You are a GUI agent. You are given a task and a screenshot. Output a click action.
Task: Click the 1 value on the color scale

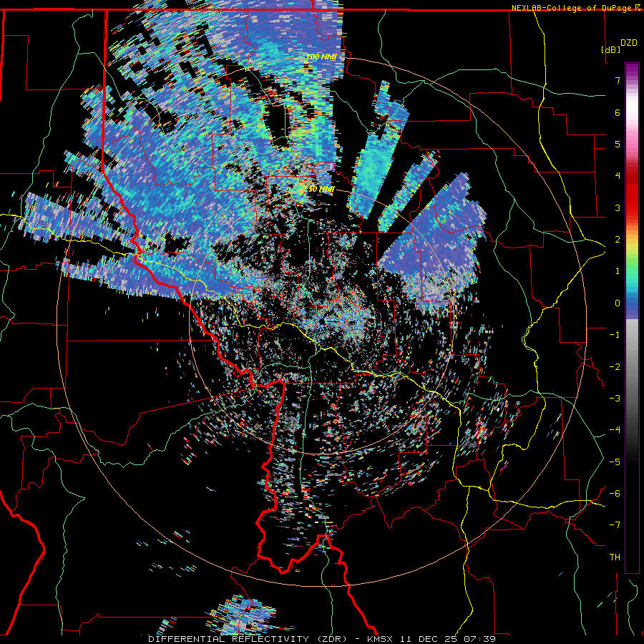coord(618,271)
